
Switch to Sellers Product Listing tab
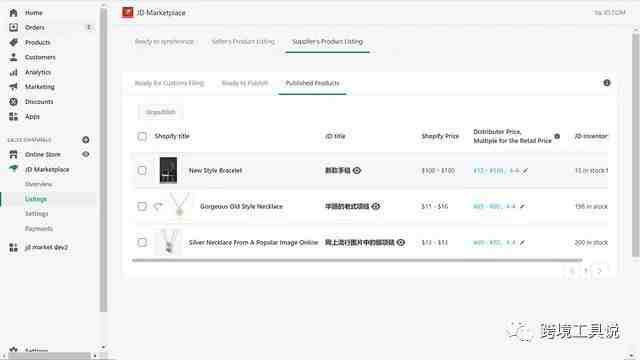click(x=243, y=42)
